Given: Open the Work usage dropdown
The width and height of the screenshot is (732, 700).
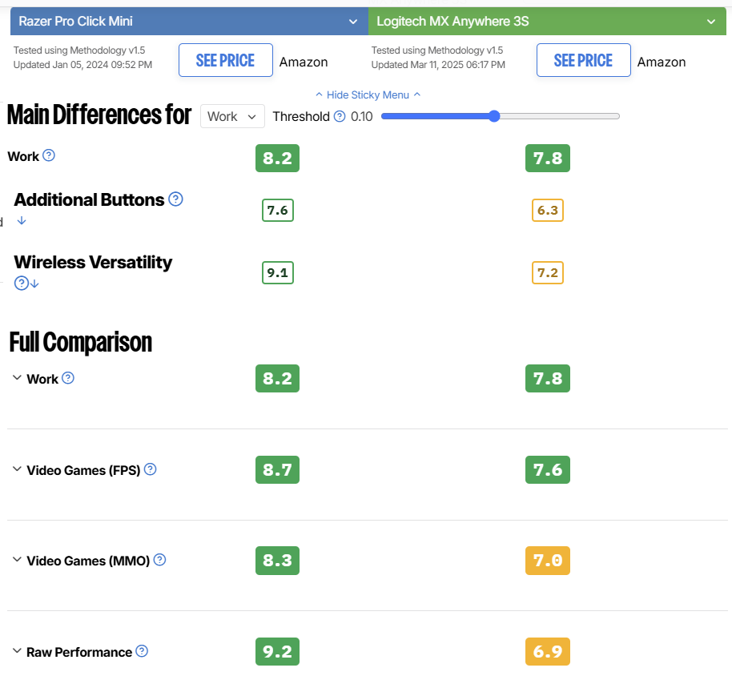Looking at the screenshot, I should click(x=232, y=116).
